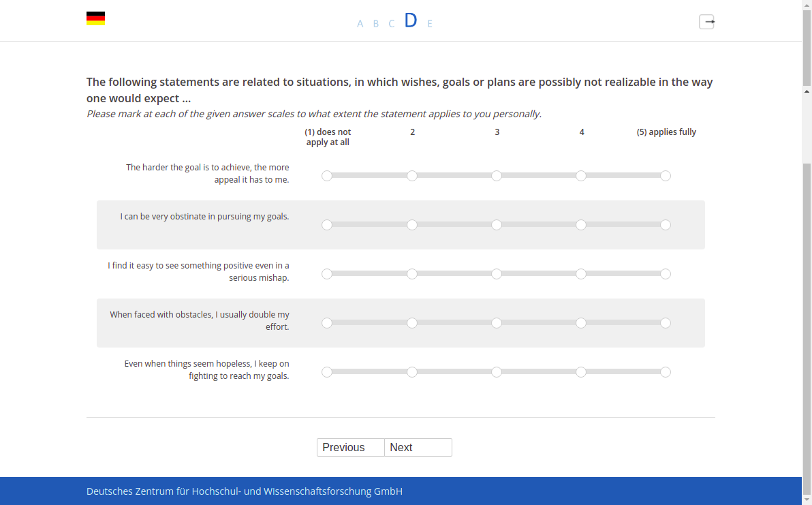Click the '(5) applies fully' column header
812x505 pixels.
click(x=666, y=132)
